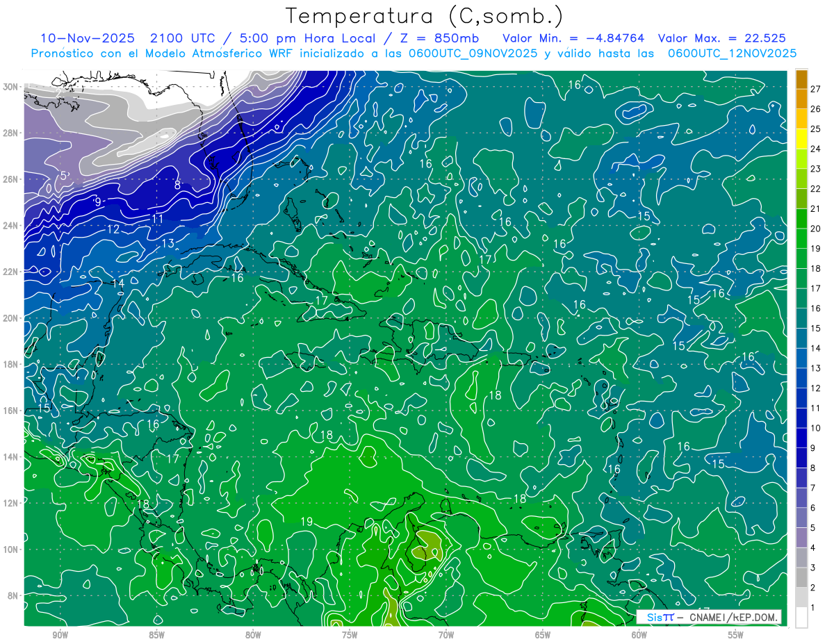Click the "Valor Min. = -4.84764" text

tap(573, 38)
